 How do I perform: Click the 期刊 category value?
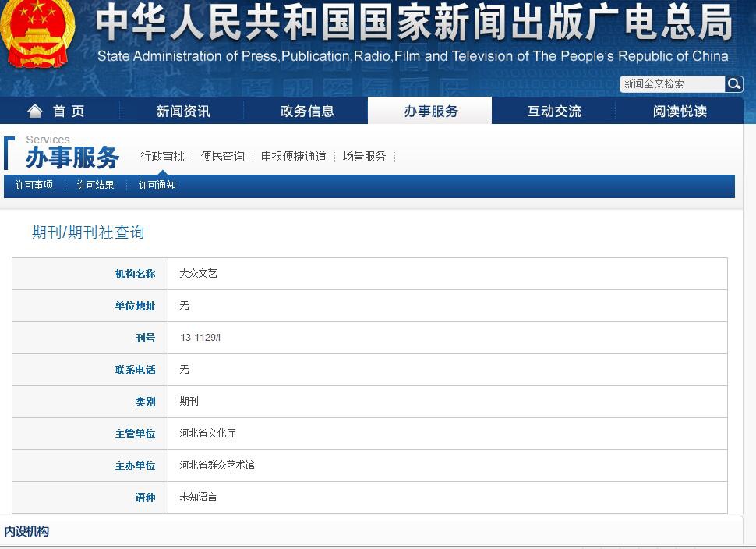(x=189, y=402)
